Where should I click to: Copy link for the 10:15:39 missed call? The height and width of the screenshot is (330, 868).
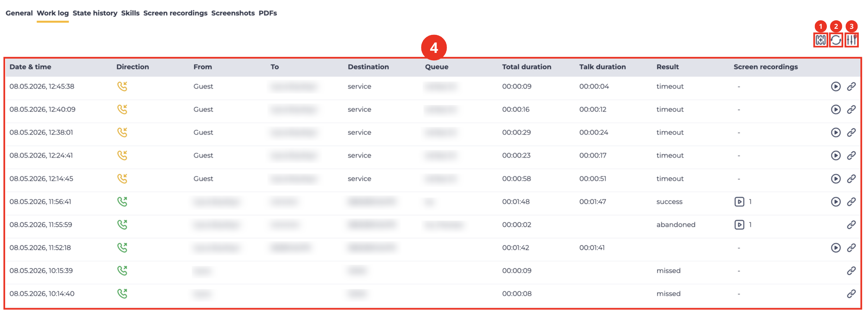tap(851, 270)
